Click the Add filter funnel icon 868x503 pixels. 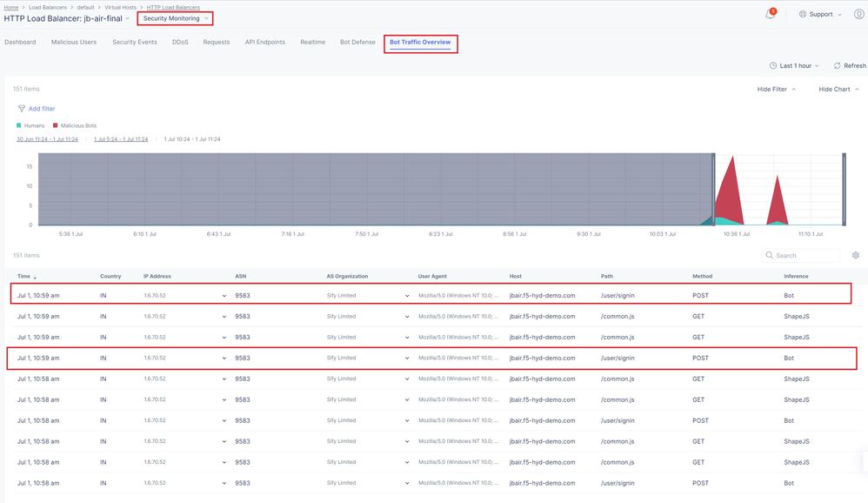tap(22, 109)
